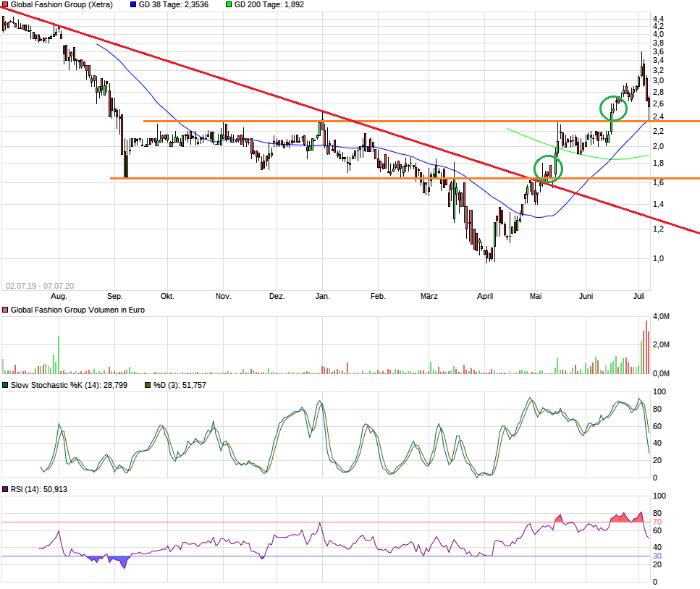Select the purple RSI (14) legend icon
This screenshot has height=589, width=700.
click(5, 488)
